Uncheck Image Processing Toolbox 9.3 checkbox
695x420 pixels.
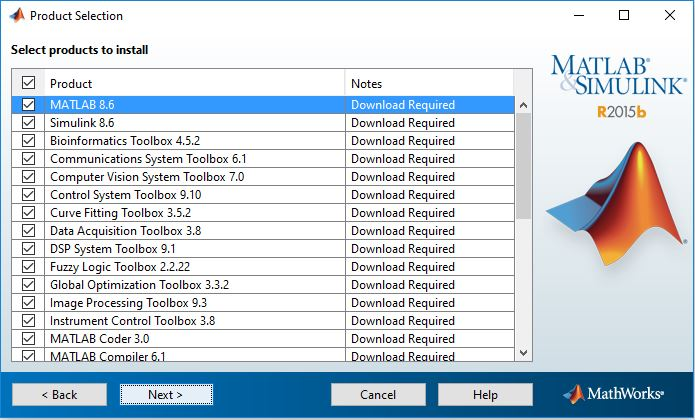pos(28,303)
